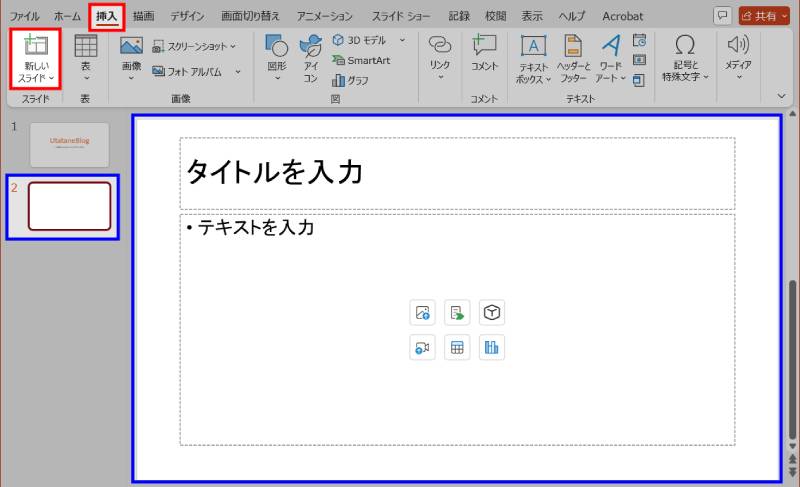Click the scroll up arrow of slide pane
Viewport: 800px width, 487px height.
click(792, 113)
